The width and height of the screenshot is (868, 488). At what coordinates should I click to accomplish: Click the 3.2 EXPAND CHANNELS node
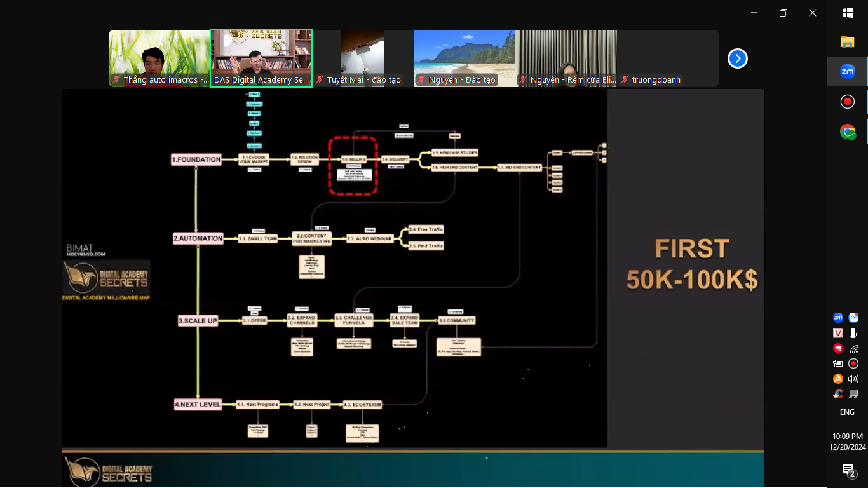(x=301, y=320)
